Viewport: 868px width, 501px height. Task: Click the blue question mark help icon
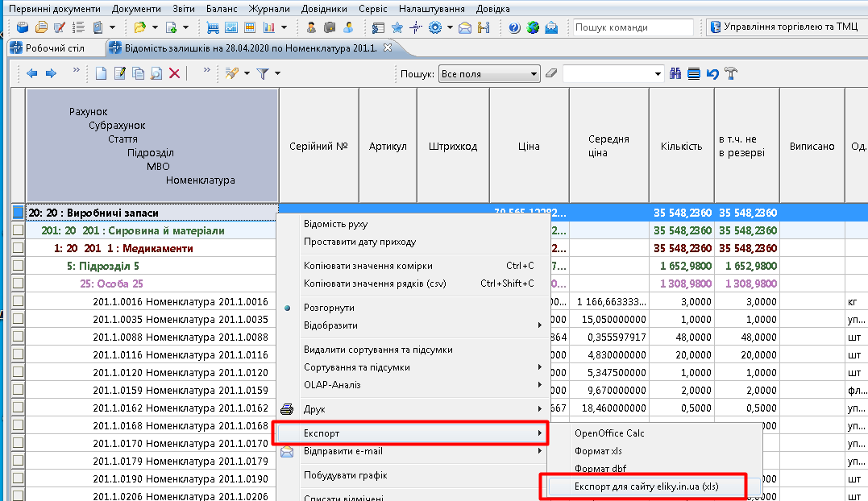[x=514, y=27]
